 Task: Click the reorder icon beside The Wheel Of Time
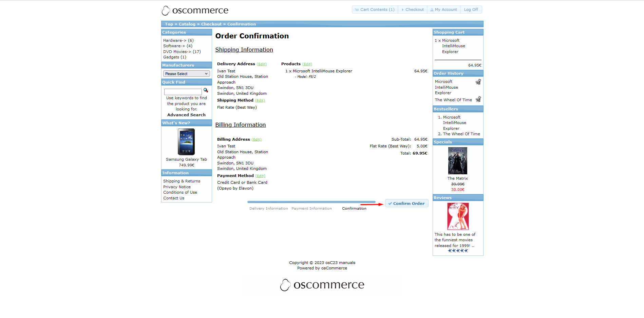coord(478,99)
